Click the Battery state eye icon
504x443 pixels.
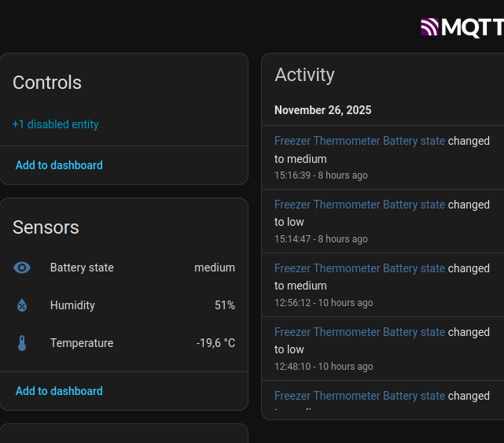(x=22, y=268)
